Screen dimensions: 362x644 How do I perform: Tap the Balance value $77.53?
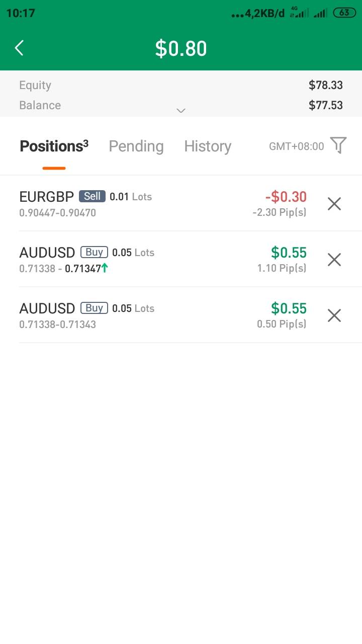pos(326,105)
